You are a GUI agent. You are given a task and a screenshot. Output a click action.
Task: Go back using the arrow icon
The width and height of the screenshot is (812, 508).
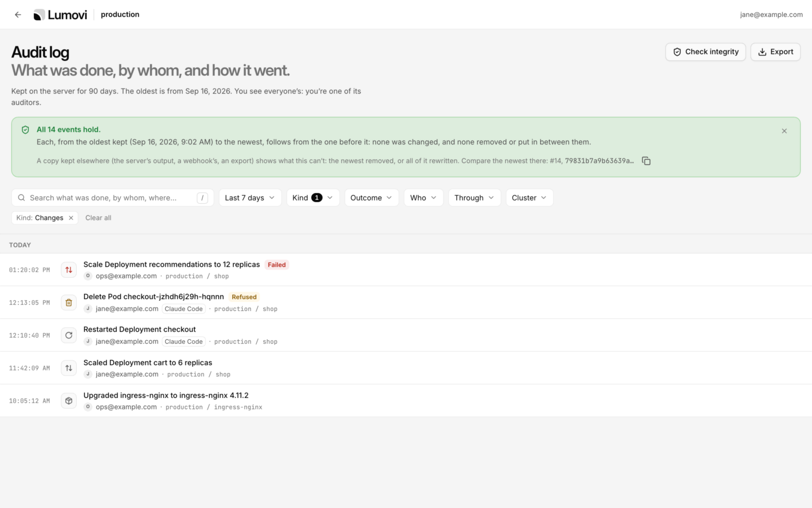coord(18,15)
